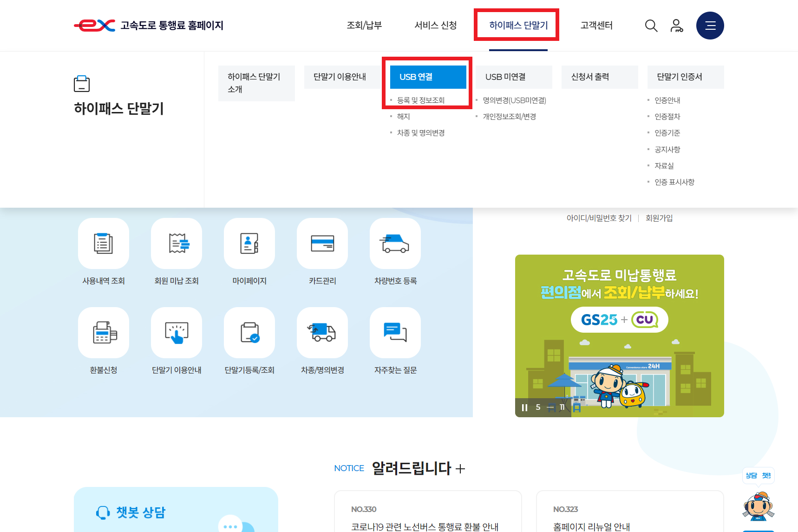The height and width of the screenshot is (532, 798).
Task: Pause the banner slideshow
Action: [x=524, y=407]
